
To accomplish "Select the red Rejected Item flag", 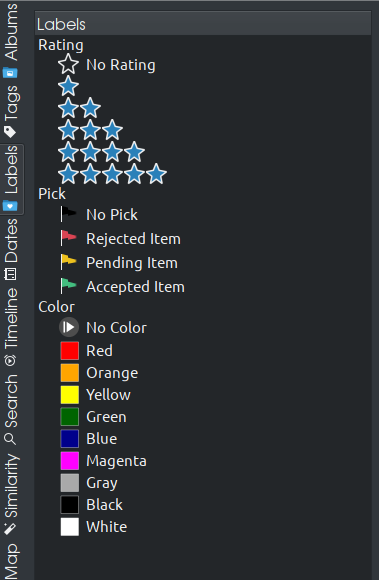I will (68, 238).
